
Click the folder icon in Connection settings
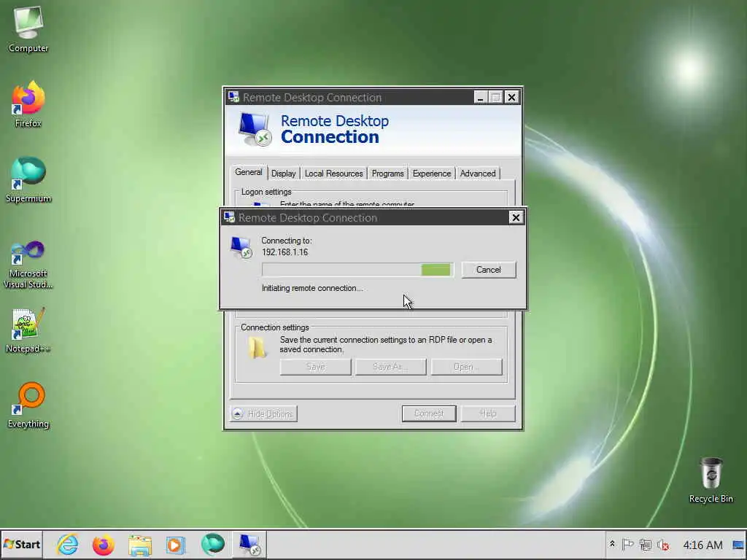257,348
